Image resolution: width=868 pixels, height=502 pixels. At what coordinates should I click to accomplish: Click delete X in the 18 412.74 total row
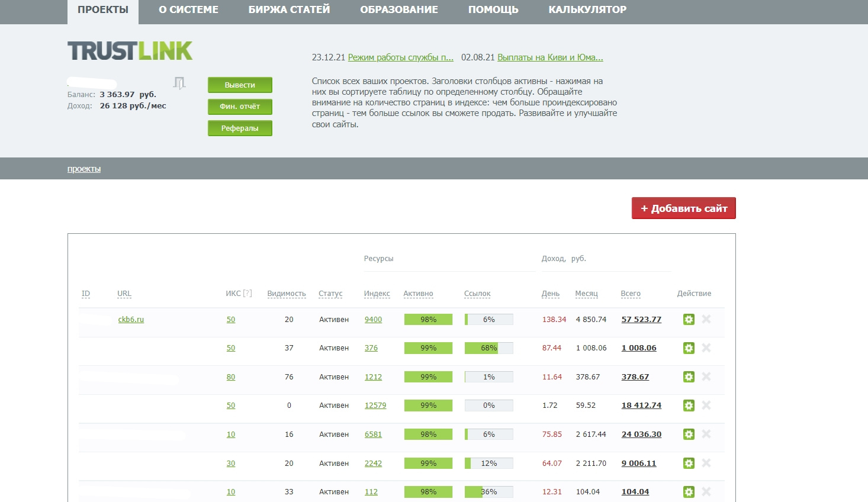point(706,405)
